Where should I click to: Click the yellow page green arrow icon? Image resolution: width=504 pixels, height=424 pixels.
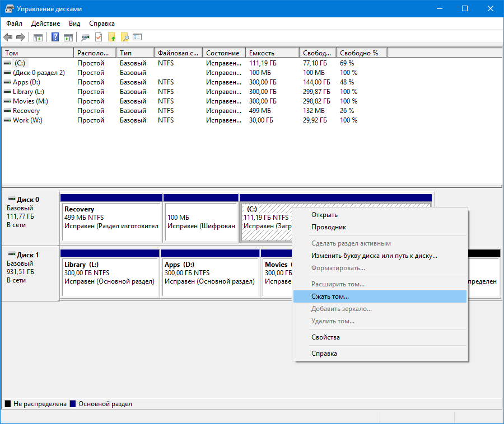pos(112,37)
